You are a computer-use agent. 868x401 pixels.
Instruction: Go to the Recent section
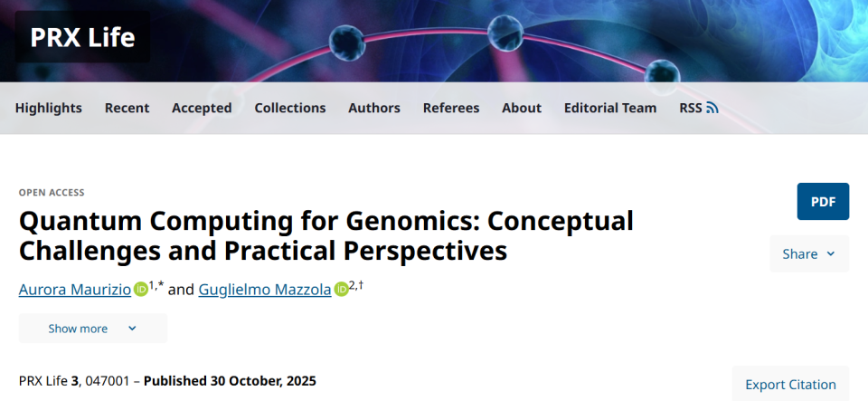pos(127,108)
